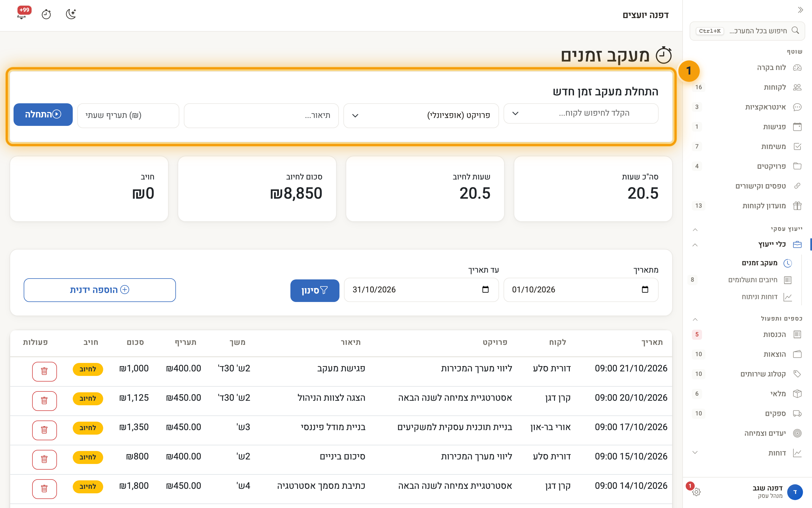
Task: Click the התחלה start tracking button
Action: [43, 115]
